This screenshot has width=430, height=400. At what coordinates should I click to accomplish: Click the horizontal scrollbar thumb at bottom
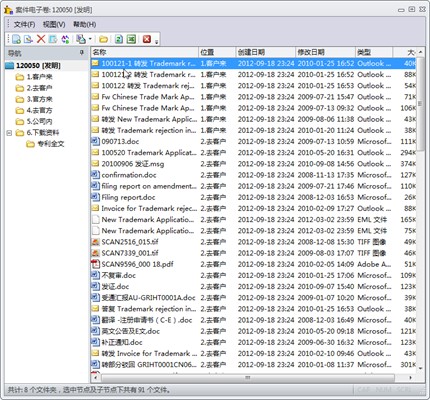tap(248, 378)
